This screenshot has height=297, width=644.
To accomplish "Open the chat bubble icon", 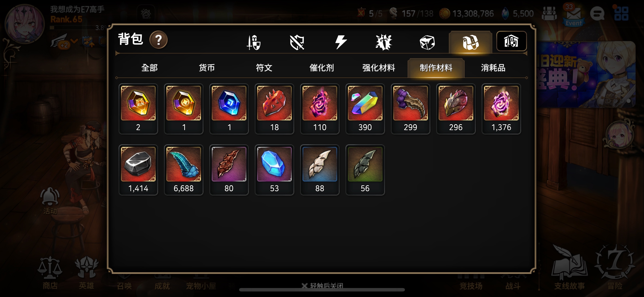I will [597, 14].
